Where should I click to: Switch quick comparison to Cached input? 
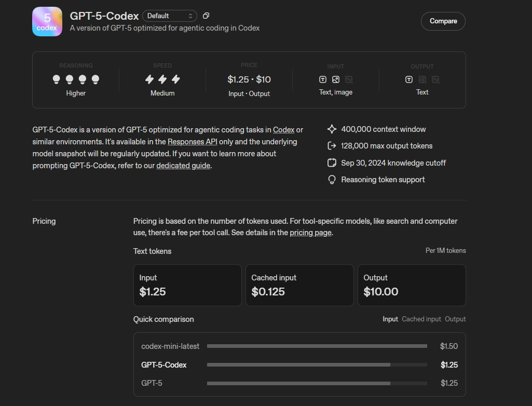(421, 319)
